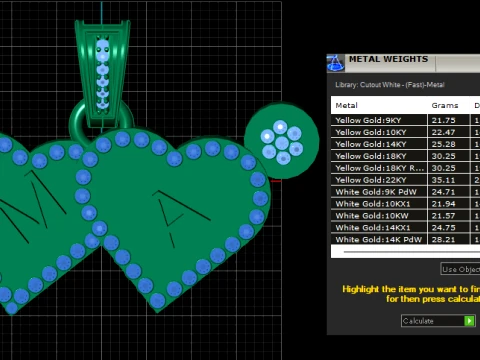
Task: Click the horizontal scrollbar under the metals table
Action: click(x=412, y=252)
